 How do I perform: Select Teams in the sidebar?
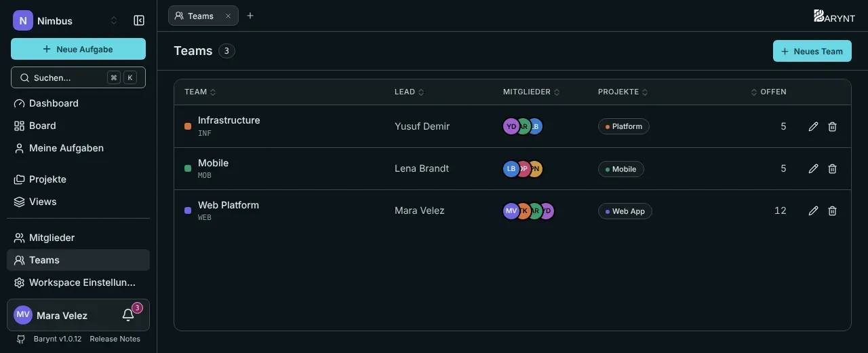[x=78, y=260]
